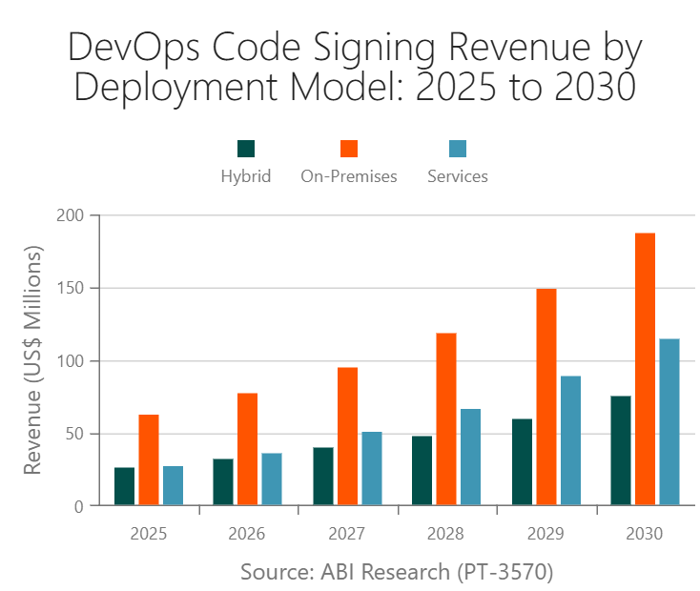
Task: Click the Source: ABI Research (PT-3570) caption
Action: click(x=397, y=572)
